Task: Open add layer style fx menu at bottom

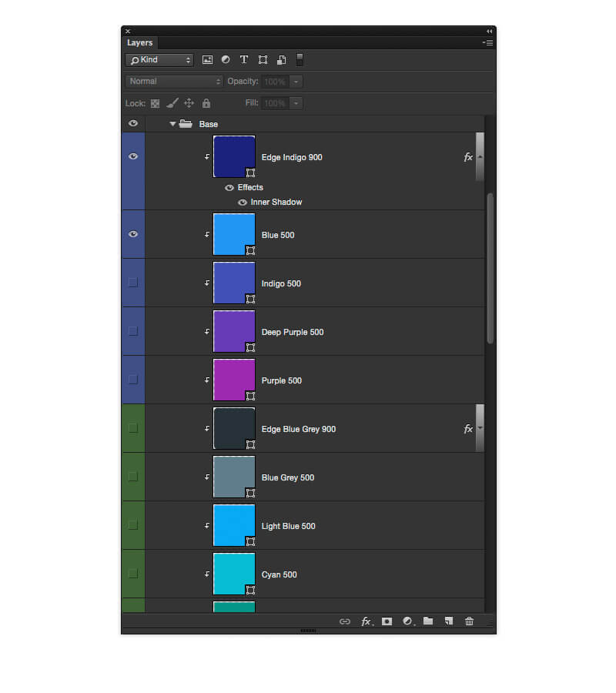Action: click(367, 621)
